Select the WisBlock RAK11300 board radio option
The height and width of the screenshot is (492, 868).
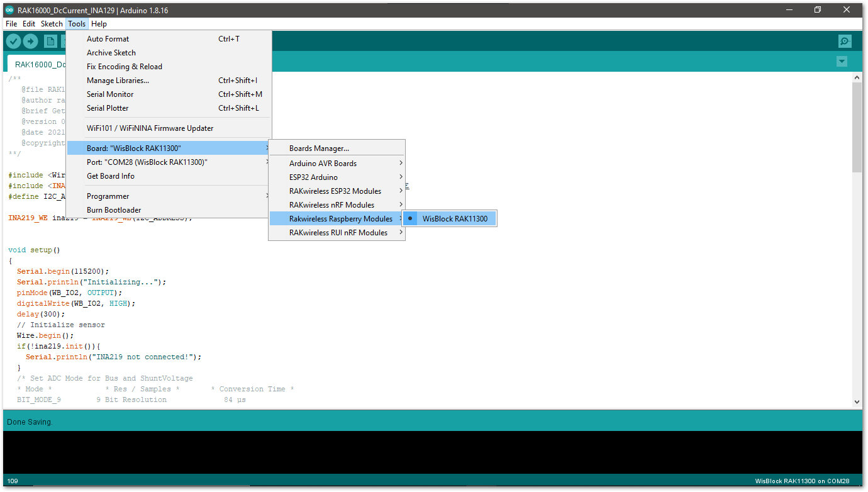pyautogui.click(x=450, y=219)
